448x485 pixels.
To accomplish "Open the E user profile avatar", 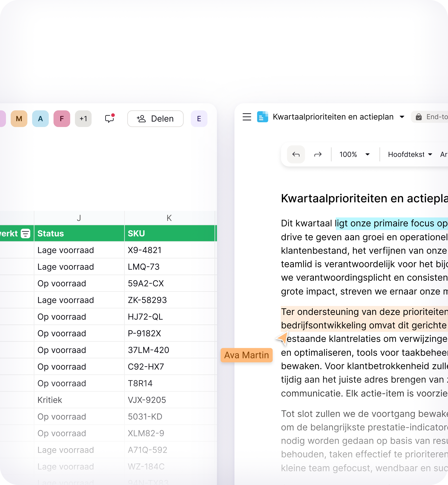I will coord(199,119).
